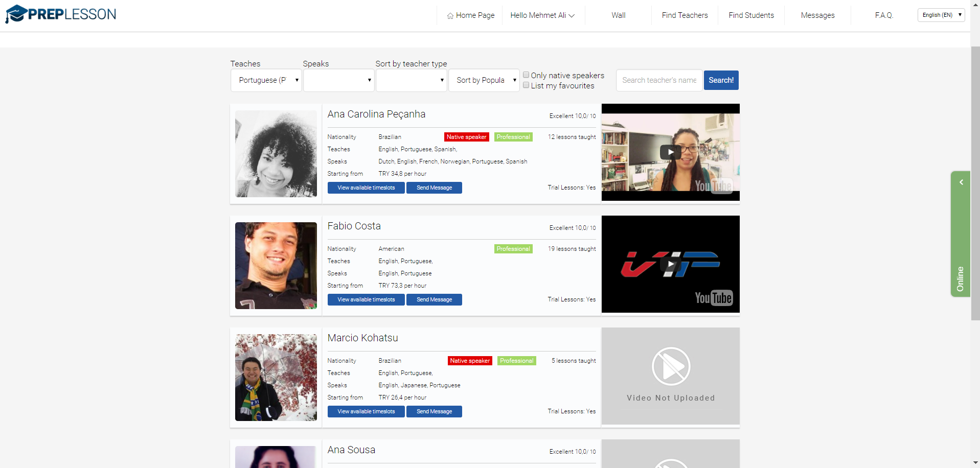The width and height of the screenshot is (980, 468).
Task: Enable Only native speakers filter
Action: pos(526,75)
